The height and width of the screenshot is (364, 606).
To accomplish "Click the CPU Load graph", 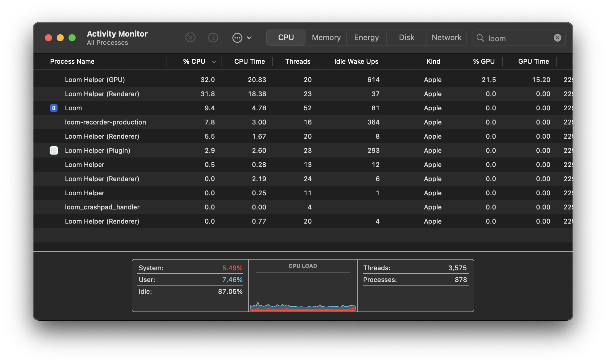I will coord(303,292).
